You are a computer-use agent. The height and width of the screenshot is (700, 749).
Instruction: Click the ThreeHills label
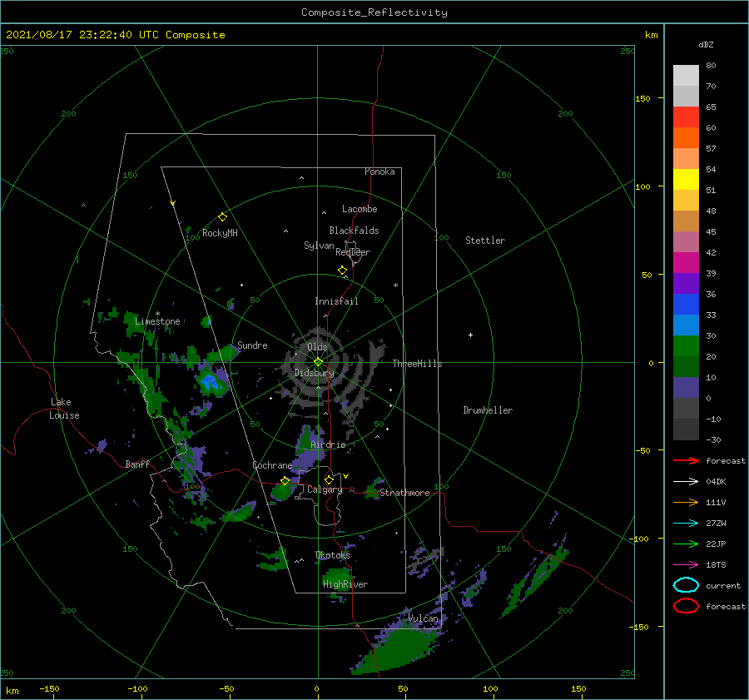[x=417, y=364]
